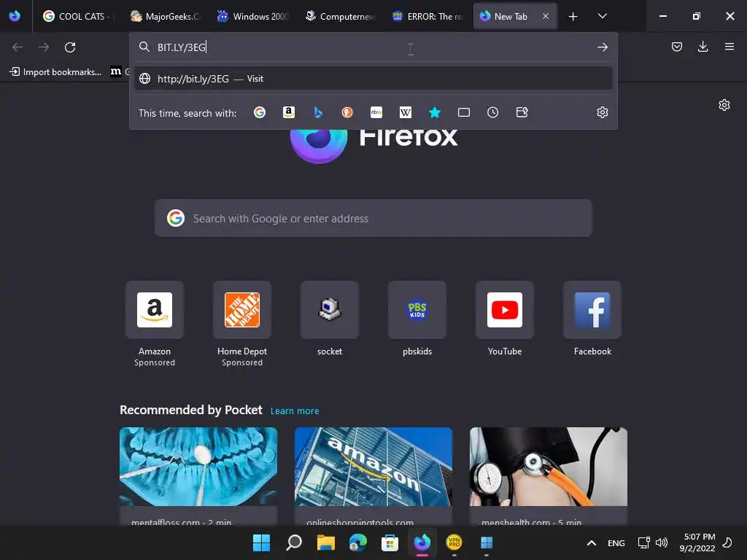
Task: Open the Firefox application menu
Action: tap(729, 47)
